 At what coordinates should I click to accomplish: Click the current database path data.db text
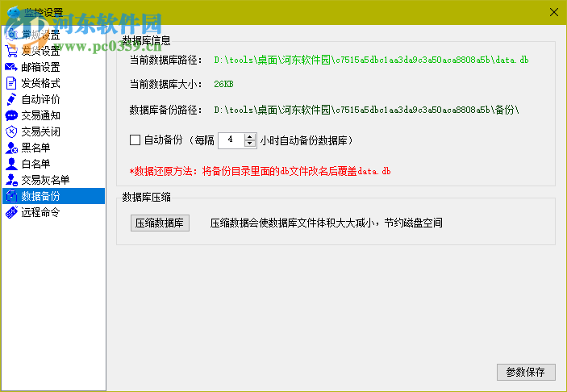point(371,60)
